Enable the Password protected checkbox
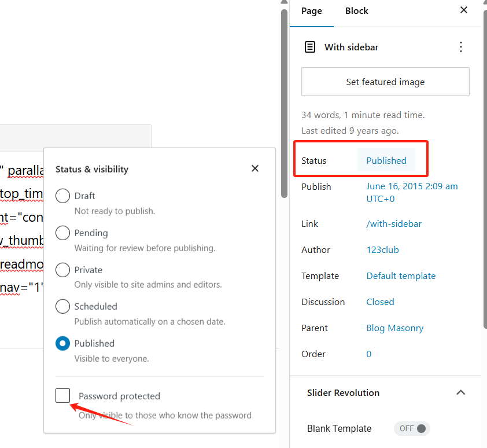Screen dimensions: 487x448 (x=63, y=396)
